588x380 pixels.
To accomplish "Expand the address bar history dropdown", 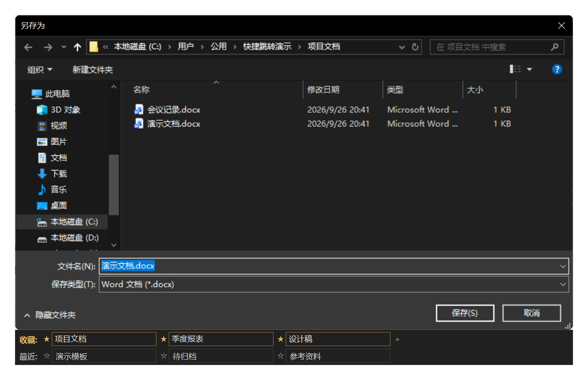I will (402, 47).
